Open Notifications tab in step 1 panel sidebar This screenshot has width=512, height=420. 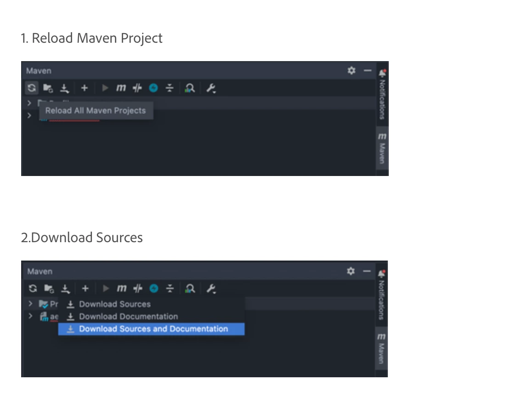(x=382, y=94)
